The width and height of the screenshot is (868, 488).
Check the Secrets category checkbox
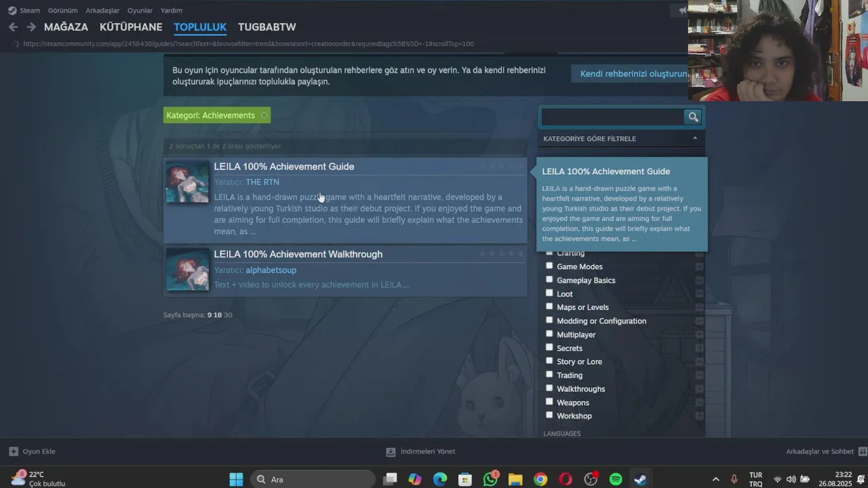pyautogui.click(x=549, y=347)
